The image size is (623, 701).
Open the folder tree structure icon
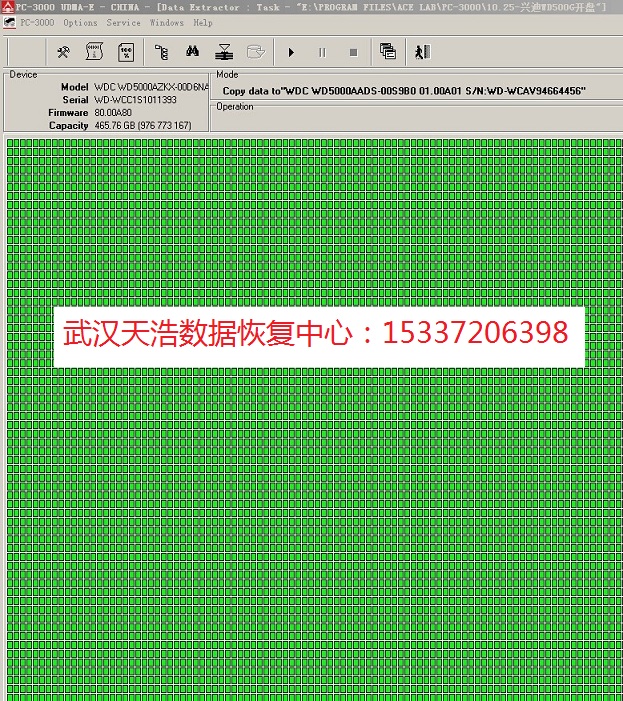pyautogui.click(x=163, y=52)
